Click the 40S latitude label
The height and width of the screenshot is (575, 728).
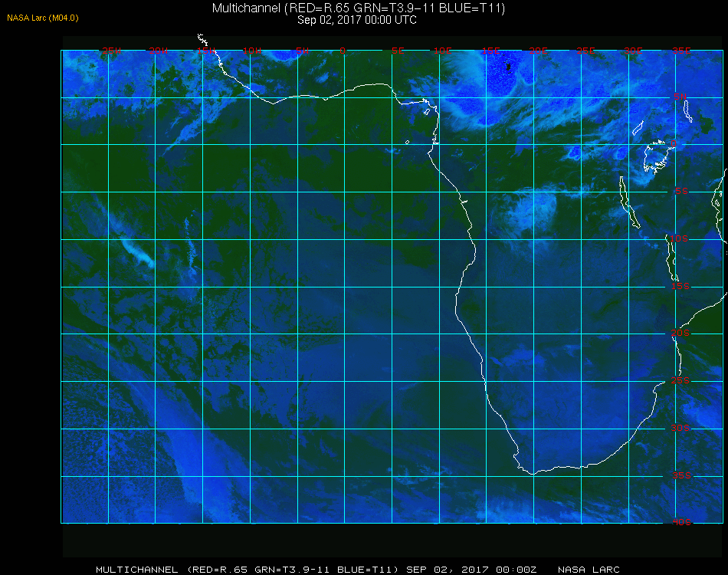(x=681, y=522)
